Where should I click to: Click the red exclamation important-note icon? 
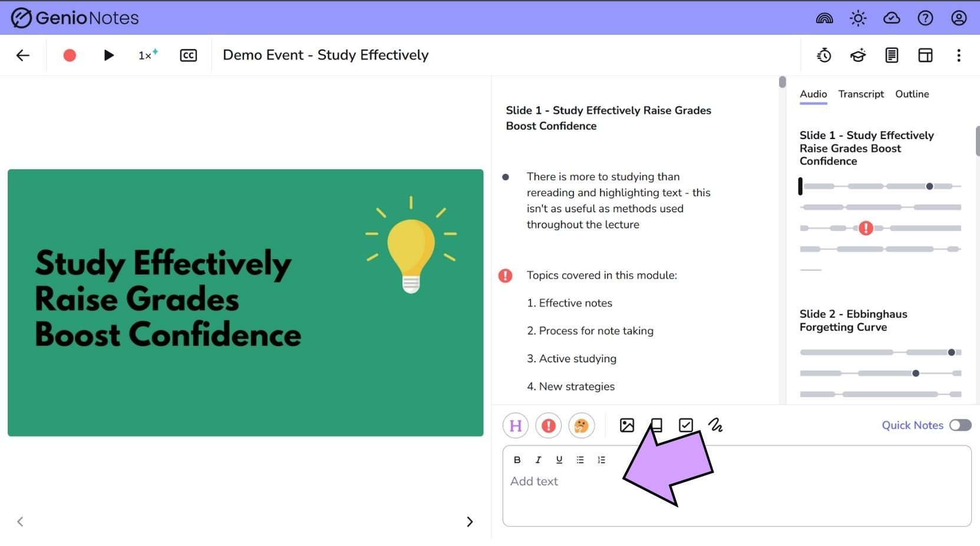(549, 425)
